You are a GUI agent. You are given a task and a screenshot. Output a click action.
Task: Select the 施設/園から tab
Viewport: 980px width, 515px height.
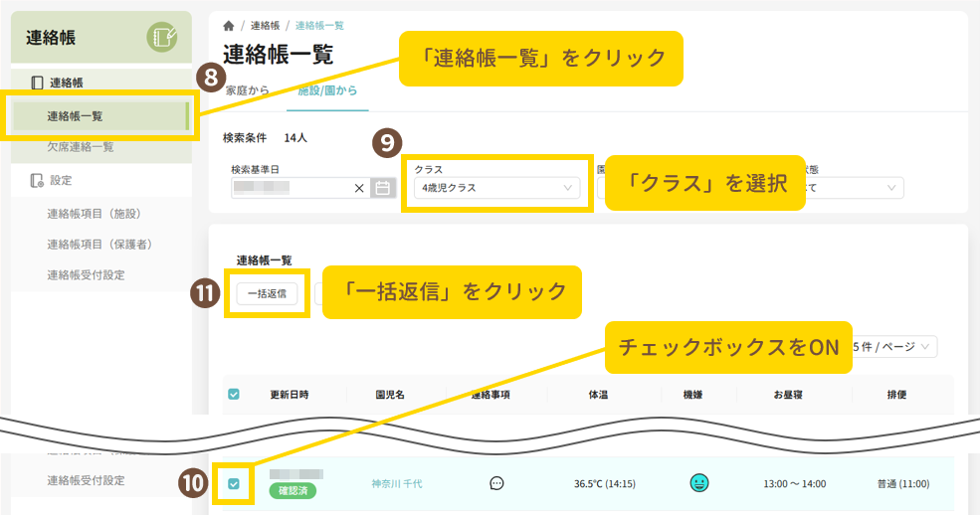click(x=326, y=90)
